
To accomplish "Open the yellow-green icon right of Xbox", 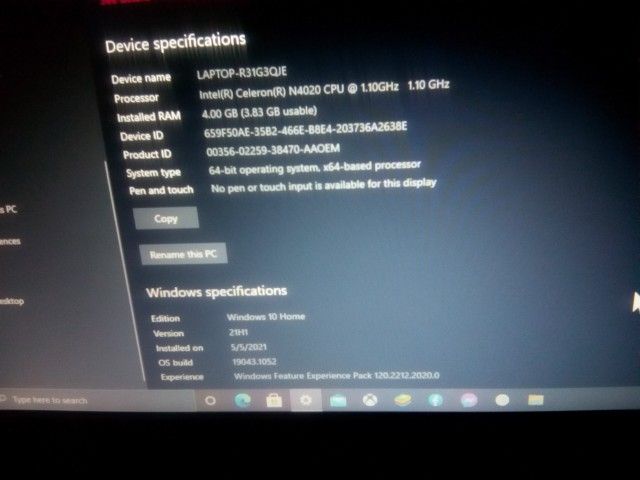I will coord(402,400).
